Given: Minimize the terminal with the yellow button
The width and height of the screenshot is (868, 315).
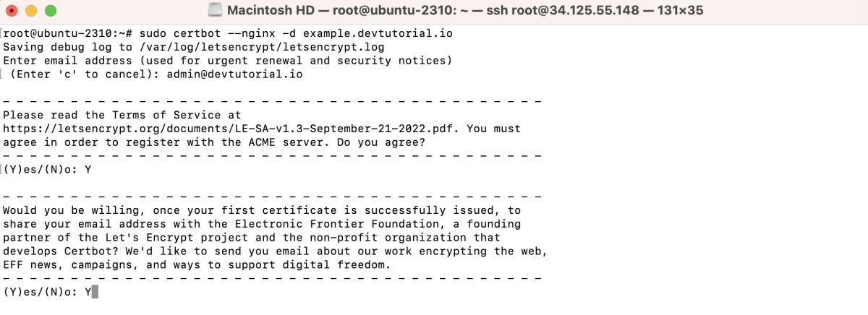Looking at the screenshot, I should pos(32,11).
